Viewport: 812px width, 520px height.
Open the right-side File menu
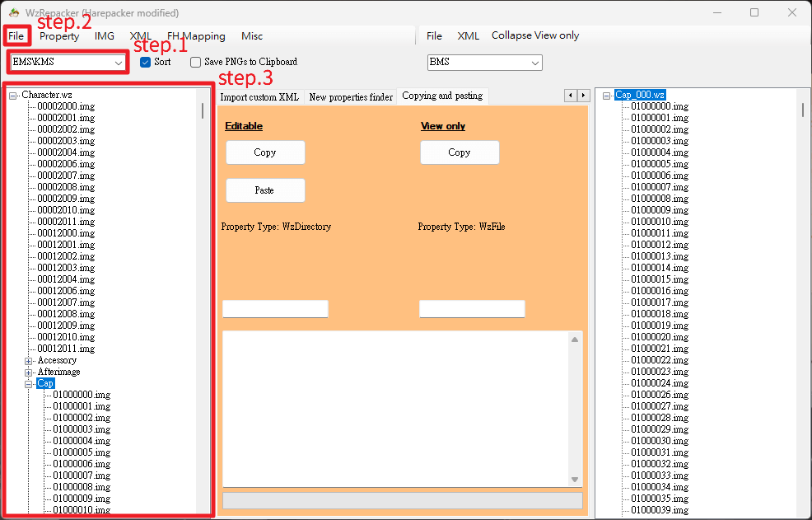point(434,35)
